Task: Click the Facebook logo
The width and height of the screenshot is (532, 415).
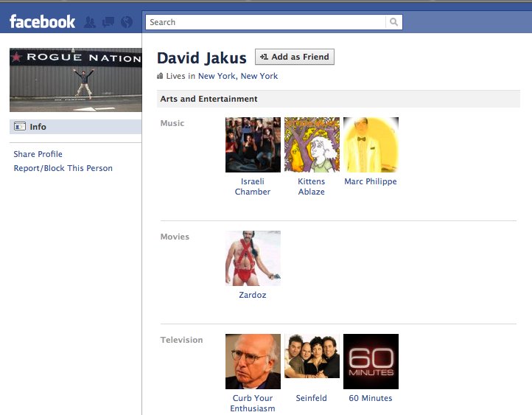Action: 42,22
